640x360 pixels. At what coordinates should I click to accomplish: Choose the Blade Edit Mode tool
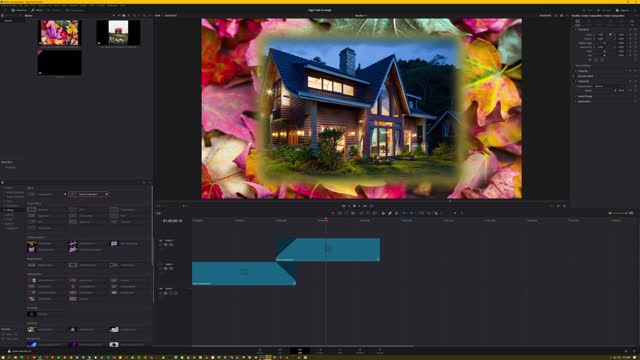click(353, 213)
